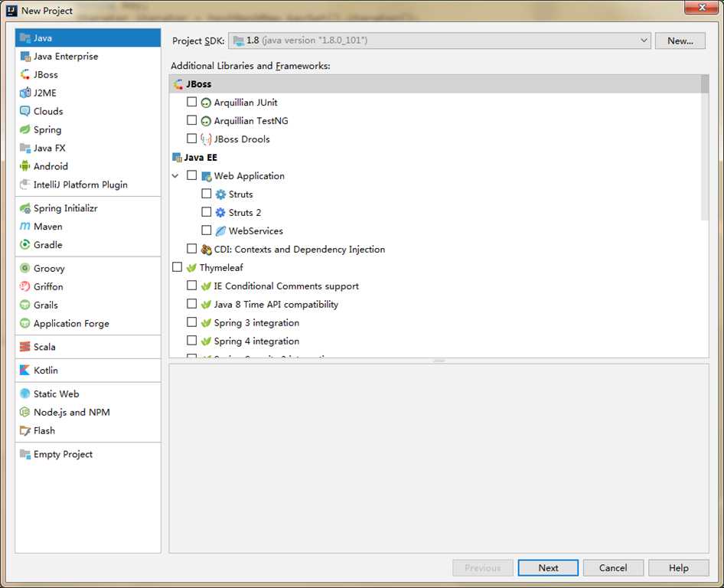The height and width of the screenshot is (588, 724).
Task: Click the Kotlin icon
Action: coord(25,371)
